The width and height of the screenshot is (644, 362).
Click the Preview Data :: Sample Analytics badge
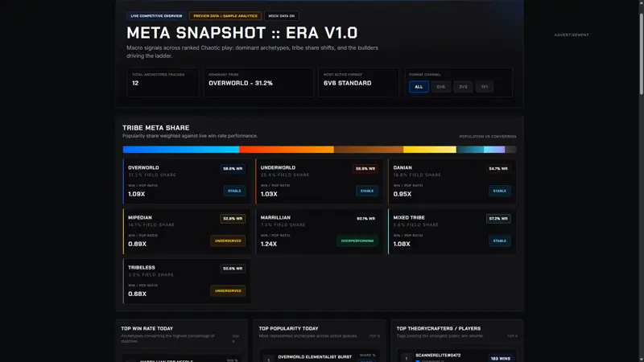225,16
